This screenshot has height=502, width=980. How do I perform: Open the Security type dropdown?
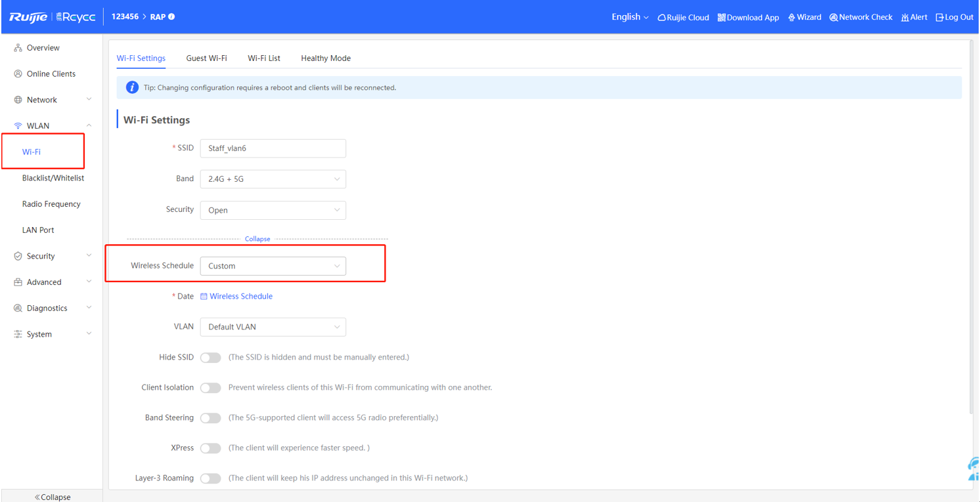pos(273,210)
